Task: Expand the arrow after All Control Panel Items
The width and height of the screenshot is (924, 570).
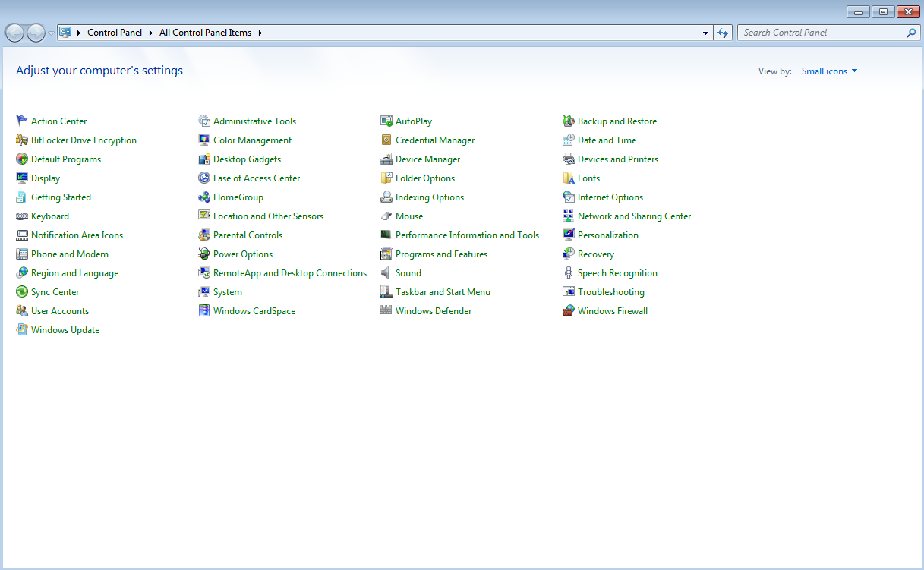Action: click(260, 33)
